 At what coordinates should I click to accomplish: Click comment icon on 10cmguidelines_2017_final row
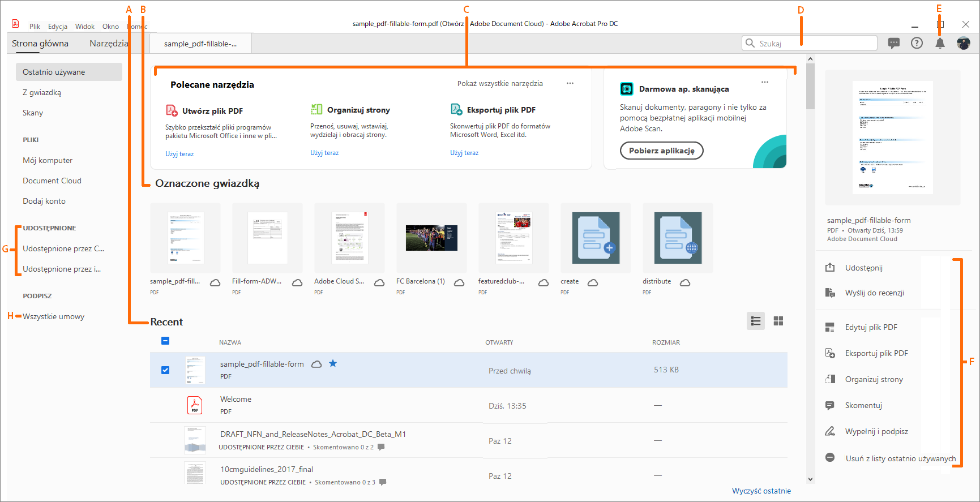383,482
